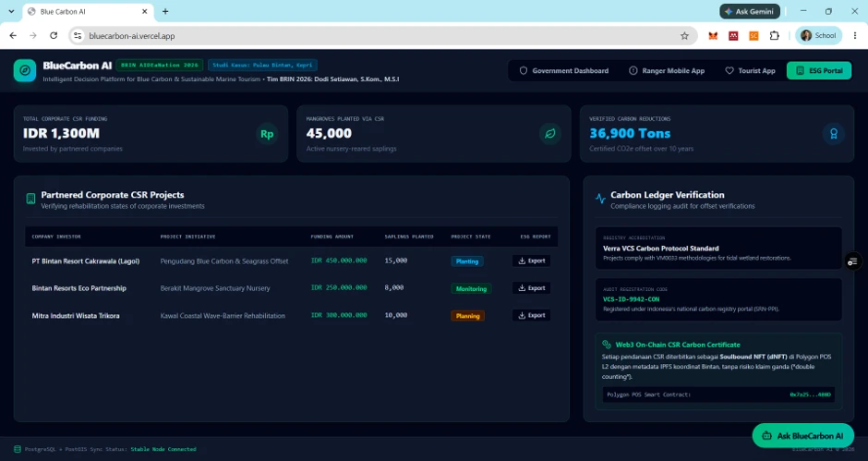Click the Ask Gemini button
The width and height of the screenshot is (868, 461).
pyautogui.click(x=750, y=11)
